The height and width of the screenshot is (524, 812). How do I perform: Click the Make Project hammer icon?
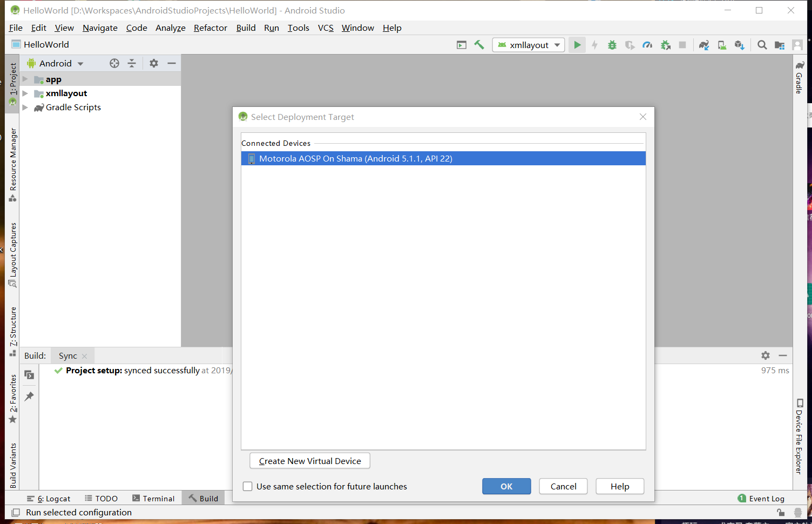coord(479,45)
